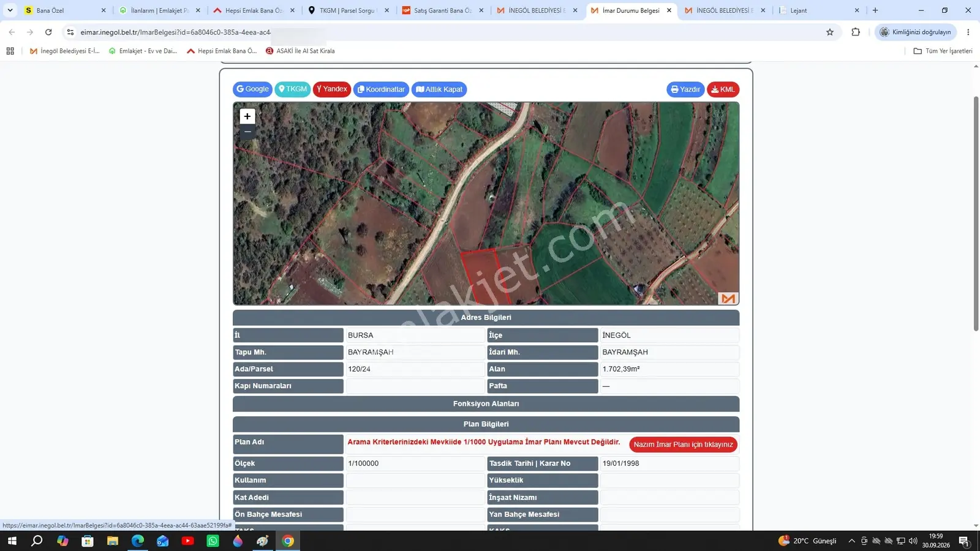
Task: Open the Google map view button
Action: [252, 89]
